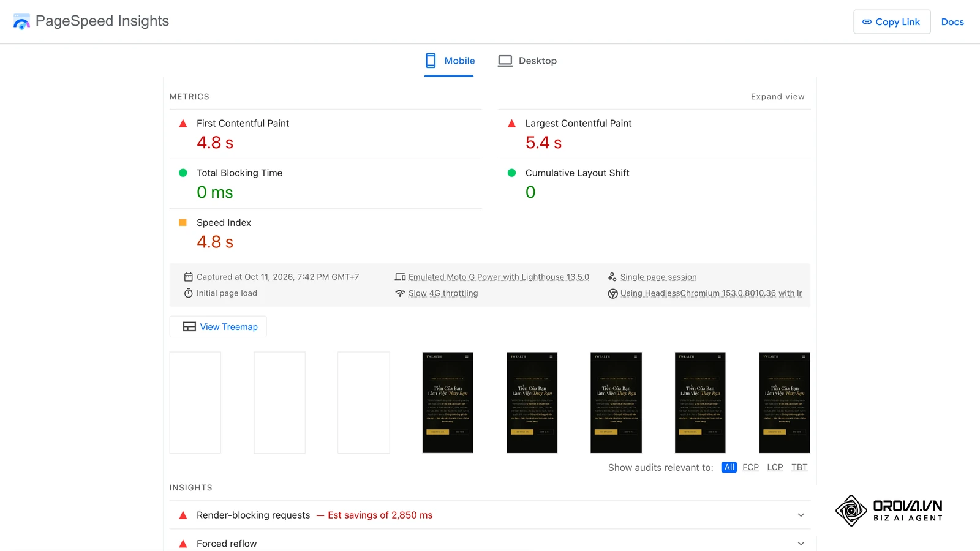Click the second blank filmstrip thumbnail
980x551 pixels.
click(279, 402)
